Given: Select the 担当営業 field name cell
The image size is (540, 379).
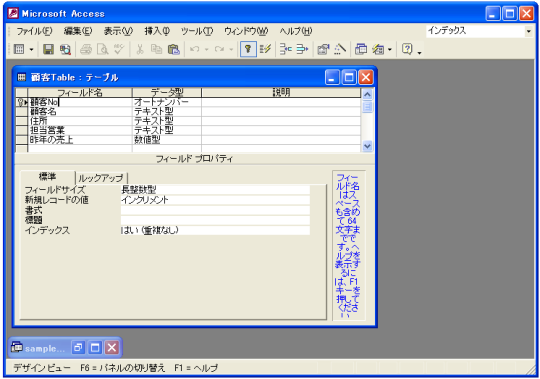Looking at the screenshot, I should coord(80,130).
